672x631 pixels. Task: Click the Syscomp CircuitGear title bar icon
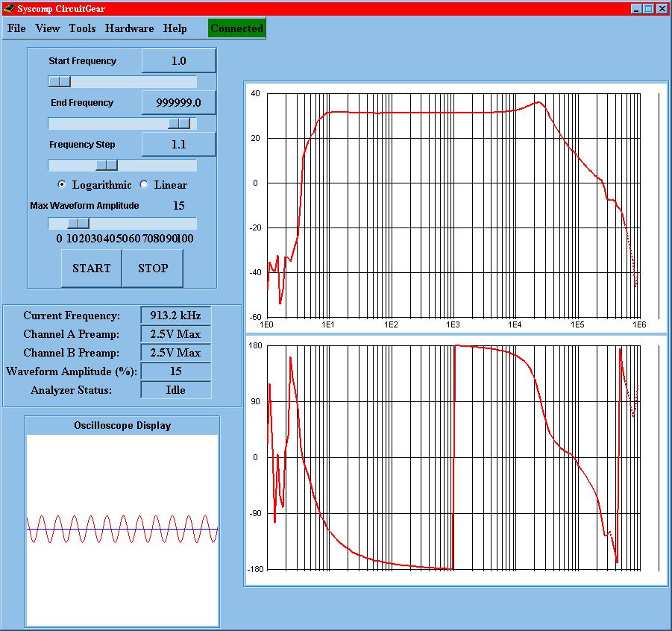click(8, 8)
